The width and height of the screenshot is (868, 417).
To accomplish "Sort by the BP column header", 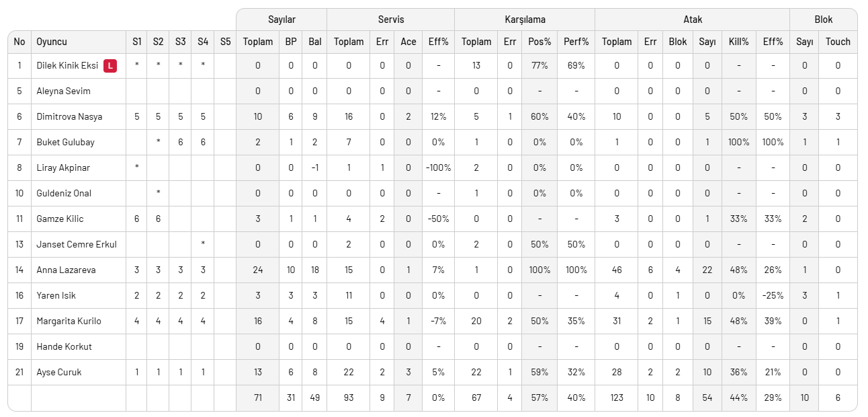I will point(291,42).
